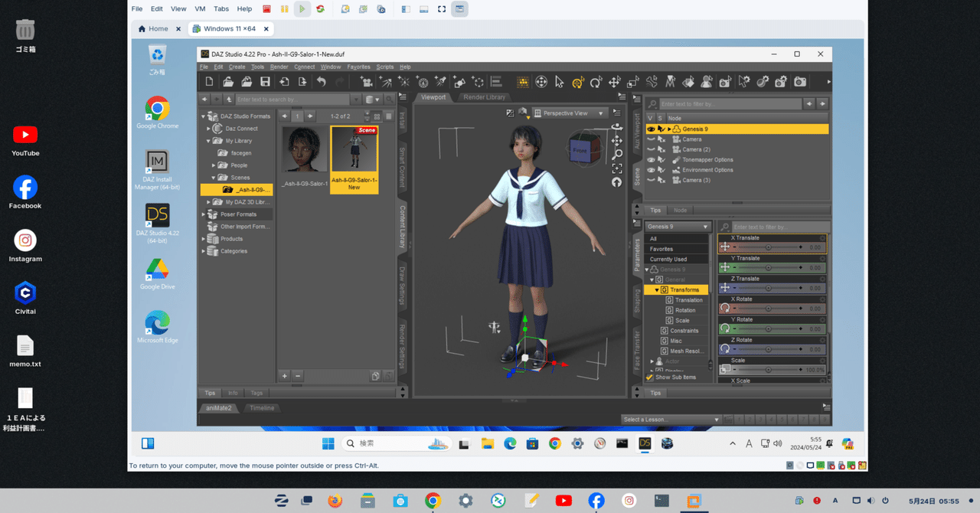980x513 pixels.
Task: Open the Select a Lesson dropdown
Action: point(671,420)
